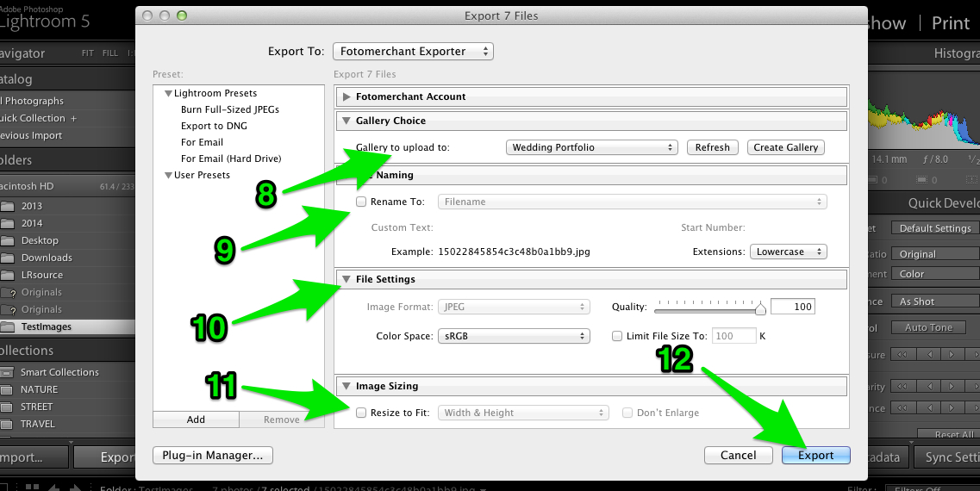980x491 pixels.
Task: Open the Color Space sRGB dropdown
Action: (x=514, y=336)
